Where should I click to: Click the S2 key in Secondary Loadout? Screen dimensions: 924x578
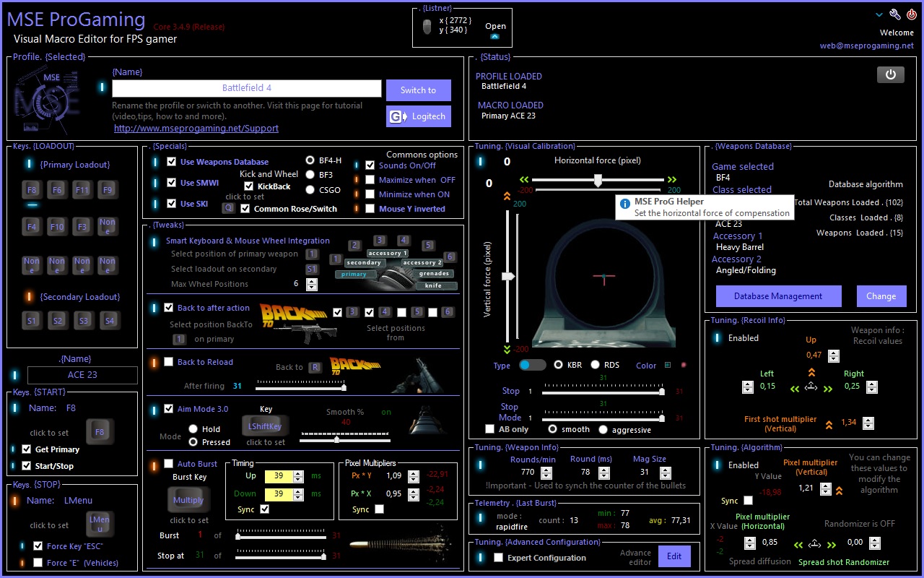pos(58,320)
